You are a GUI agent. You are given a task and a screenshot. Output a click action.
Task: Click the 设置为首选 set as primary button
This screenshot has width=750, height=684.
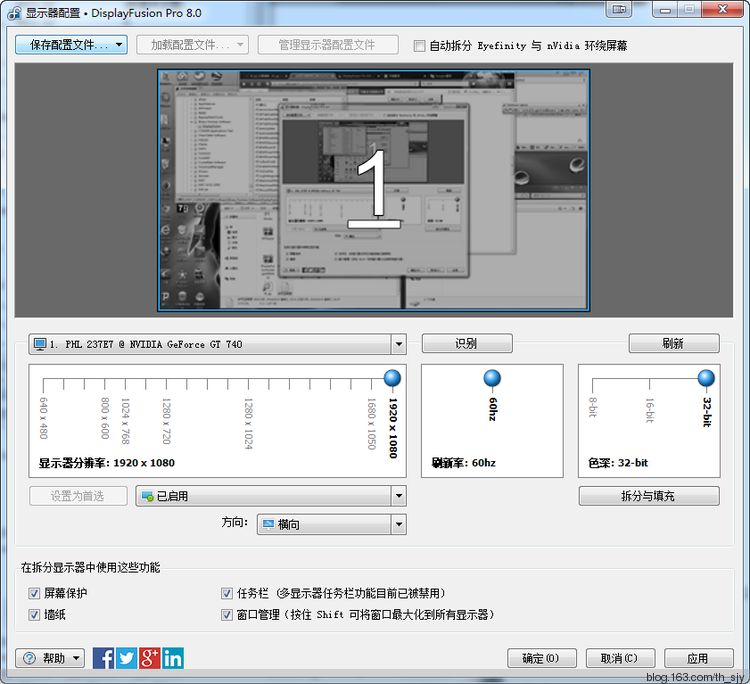(78, 496)
